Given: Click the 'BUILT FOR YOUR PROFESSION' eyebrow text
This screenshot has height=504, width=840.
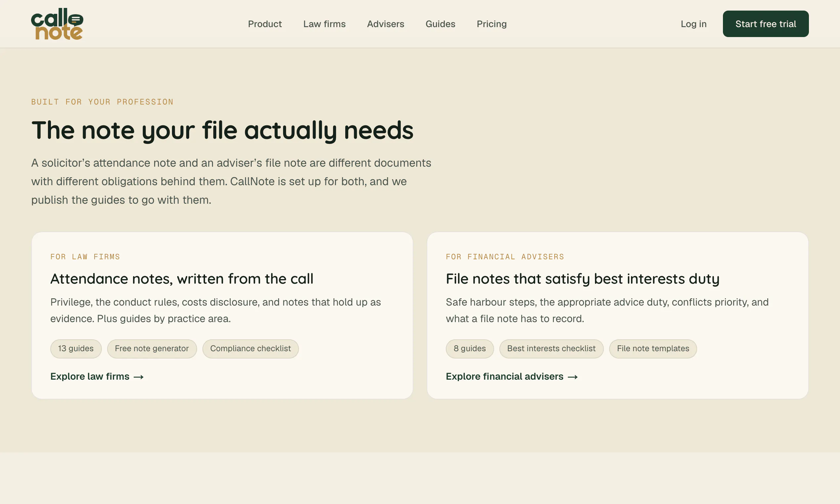Looking at the screenshot, I should (102, 102).
